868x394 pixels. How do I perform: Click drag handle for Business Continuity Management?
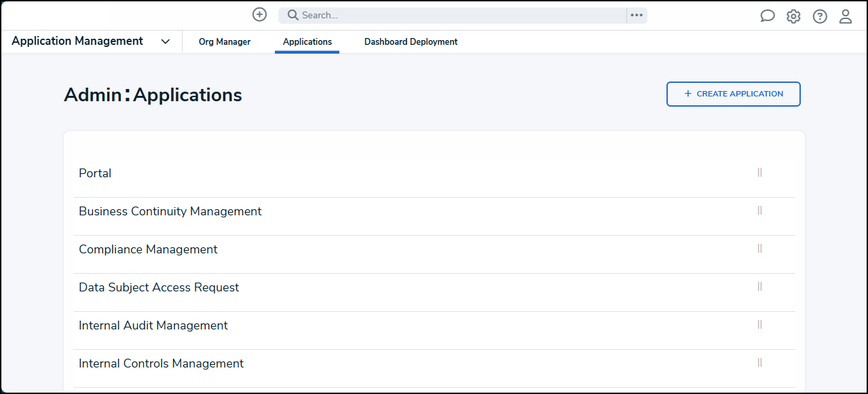pyautogui.click(x=760, y=211)
